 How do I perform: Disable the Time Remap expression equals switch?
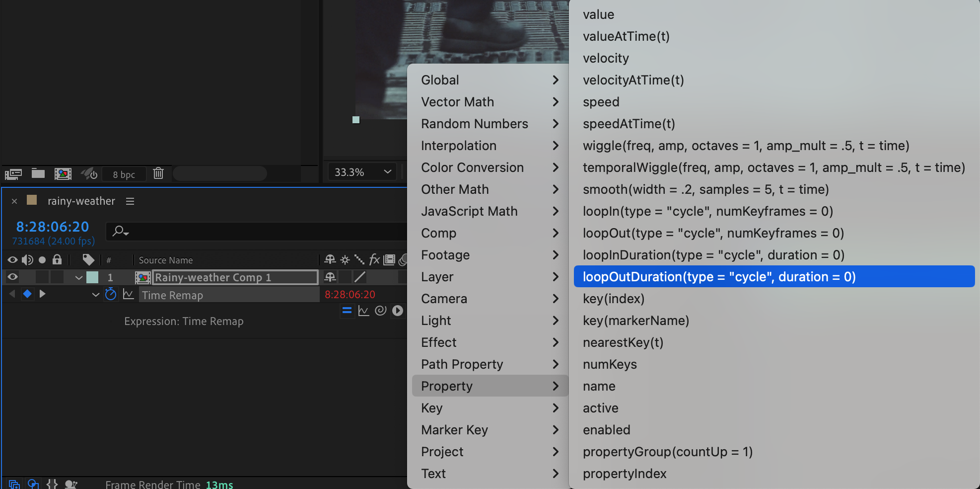click(347, 311)
